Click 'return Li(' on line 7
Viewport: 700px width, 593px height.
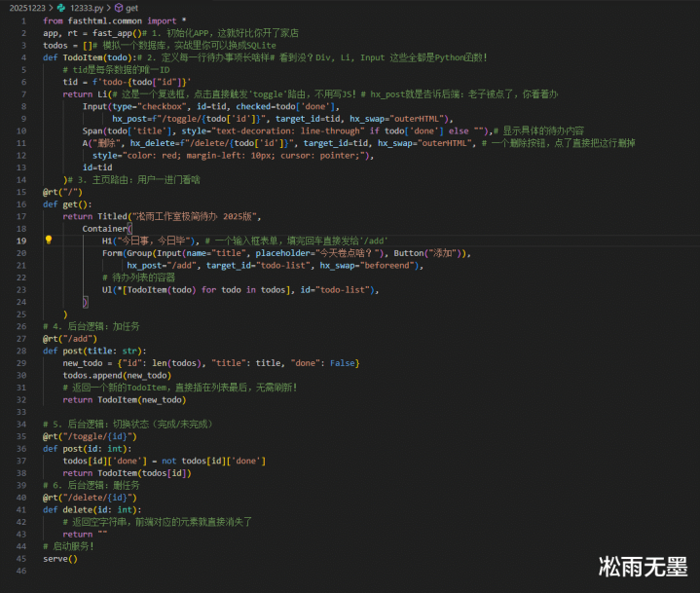pos(87,94)
